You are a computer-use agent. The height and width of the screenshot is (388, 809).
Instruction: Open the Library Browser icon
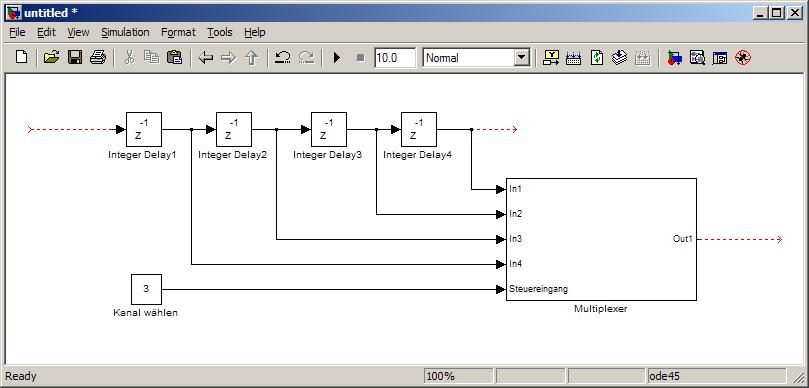coord(674,58)
